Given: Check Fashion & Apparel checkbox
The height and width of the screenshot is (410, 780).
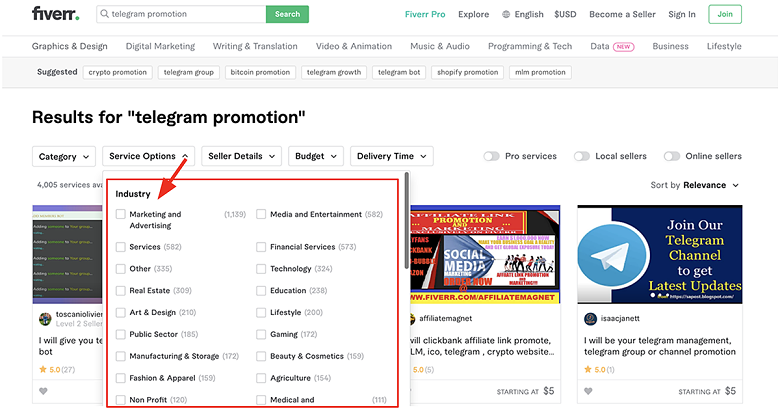Looking at the screenshot, I should pos(120,378).
